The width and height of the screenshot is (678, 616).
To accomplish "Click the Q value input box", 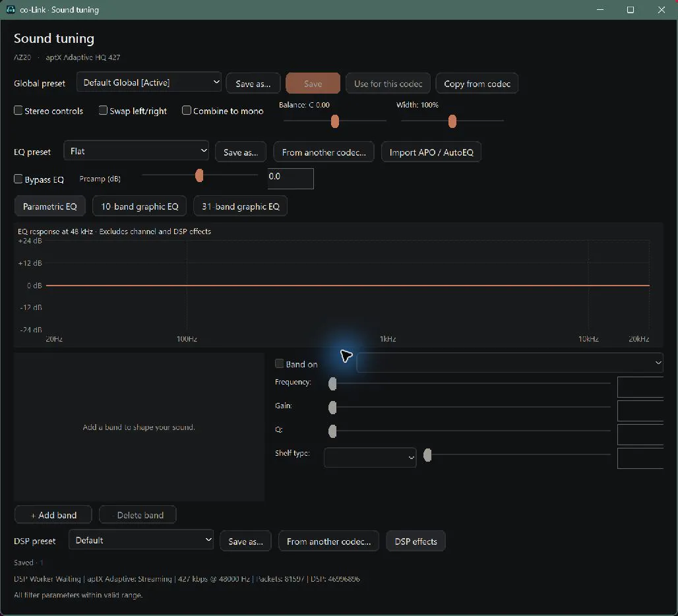I will pos(640,435).
